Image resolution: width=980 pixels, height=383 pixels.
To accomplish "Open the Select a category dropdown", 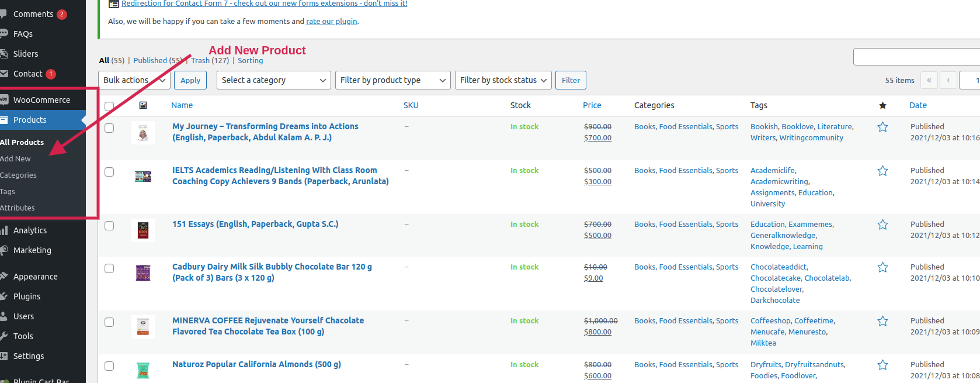I will tap(274, 80).
